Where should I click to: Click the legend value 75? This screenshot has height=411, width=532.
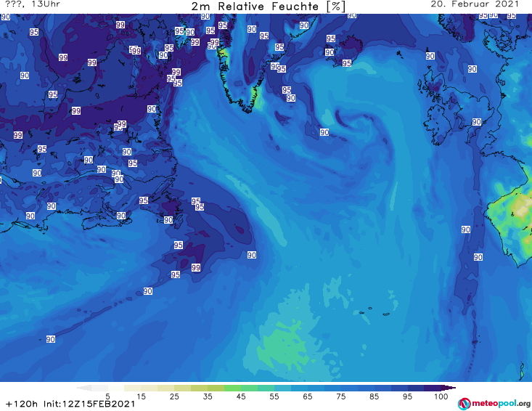pos(341,396)
